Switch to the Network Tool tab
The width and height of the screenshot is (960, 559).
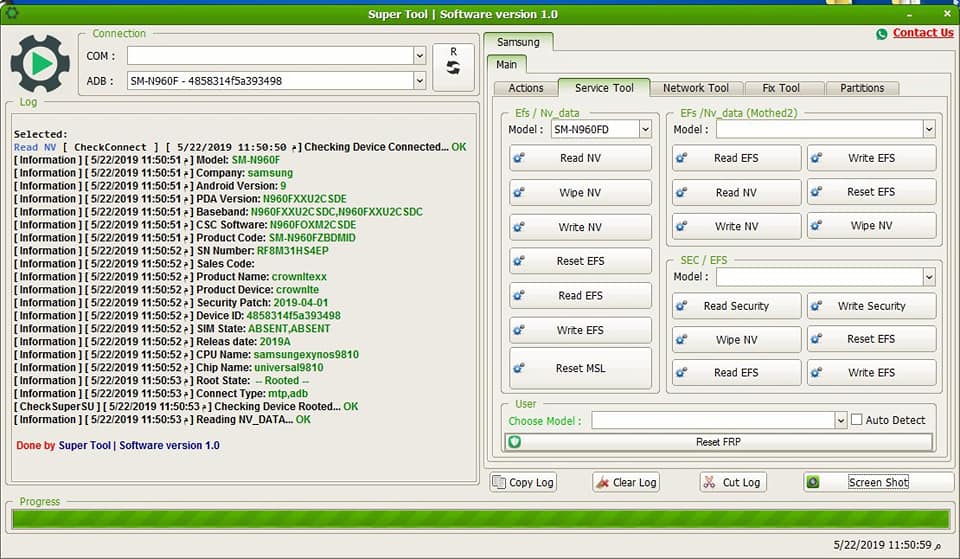click(x=696, y=88)
